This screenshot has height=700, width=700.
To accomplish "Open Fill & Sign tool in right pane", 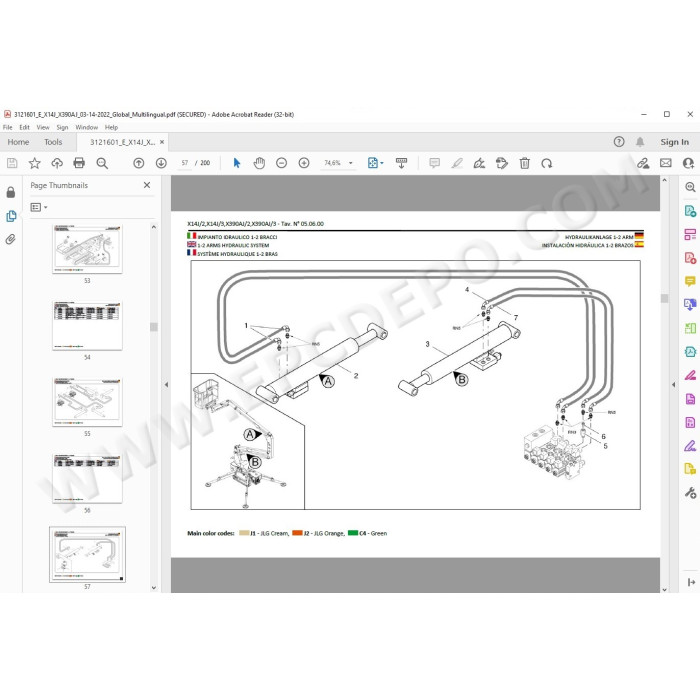I will click(690, 446).
